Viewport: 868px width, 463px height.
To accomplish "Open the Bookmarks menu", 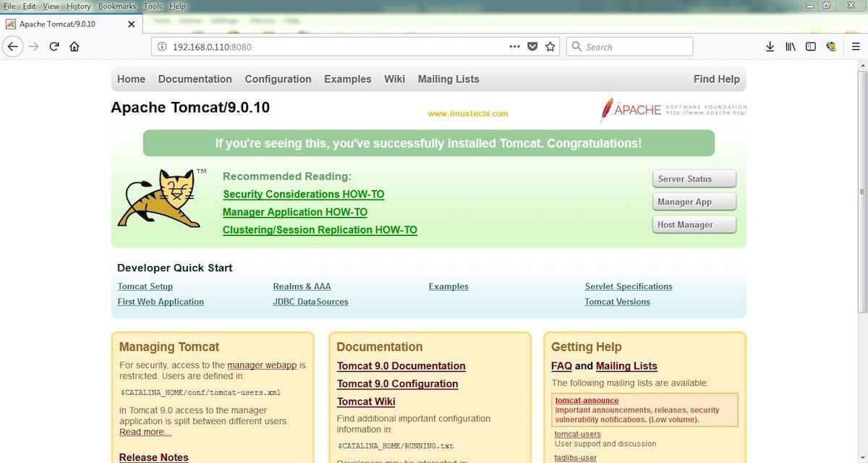I will click(x=117, y=6).
